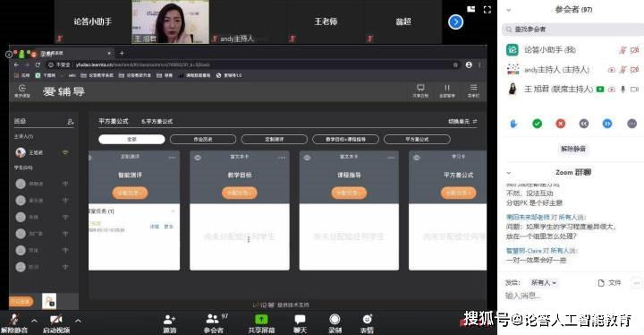Go back in the browser
Screen dimensions: 644x335
point(16,64)
